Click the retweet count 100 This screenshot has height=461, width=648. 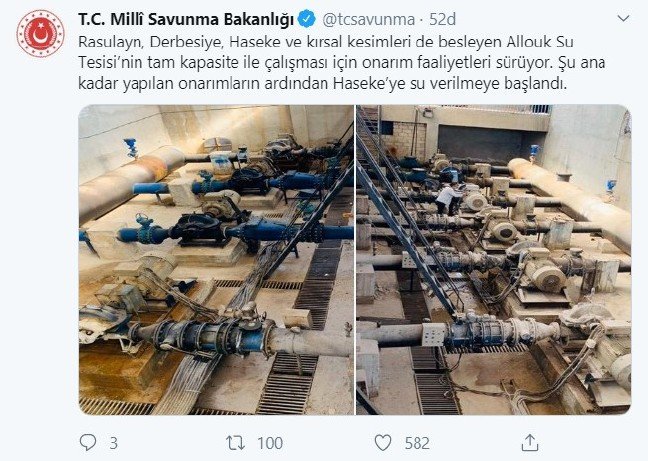(x=270, y=443)
